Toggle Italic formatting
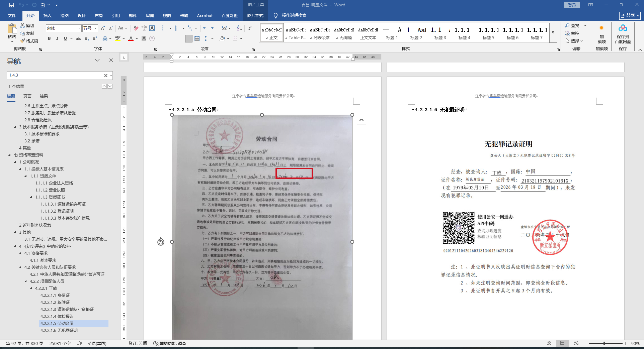 [x=57, y=38]
